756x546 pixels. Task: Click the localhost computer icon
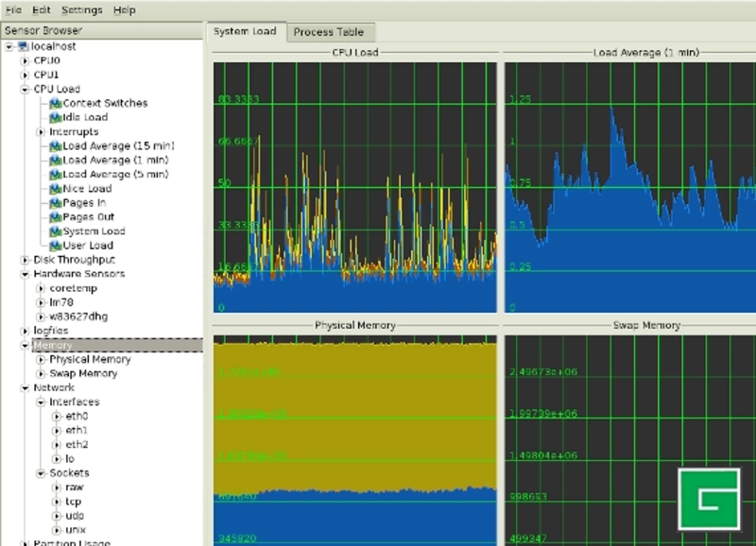point(23,46)
